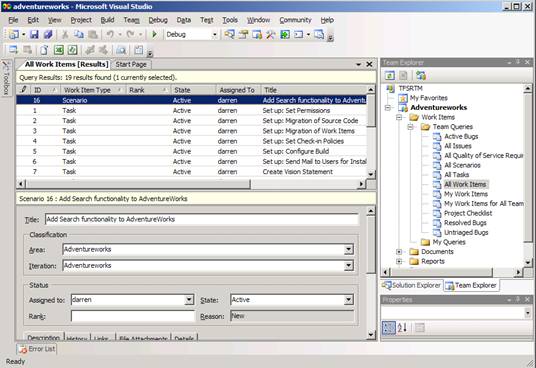This screenshot has height=368, width=536.
Task: Collapse the Adventureworks tree node
Action: [x=388, y=108]
